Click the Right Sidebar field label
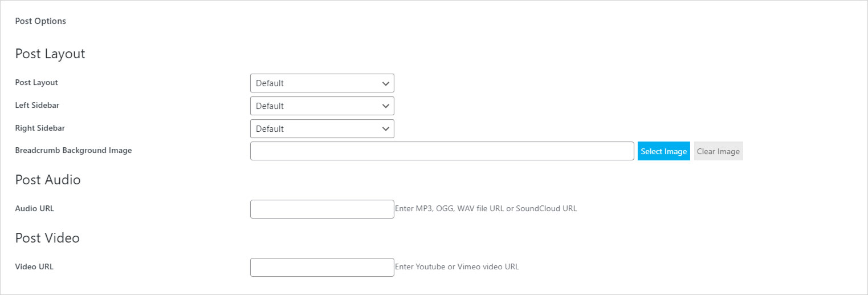 40,128
